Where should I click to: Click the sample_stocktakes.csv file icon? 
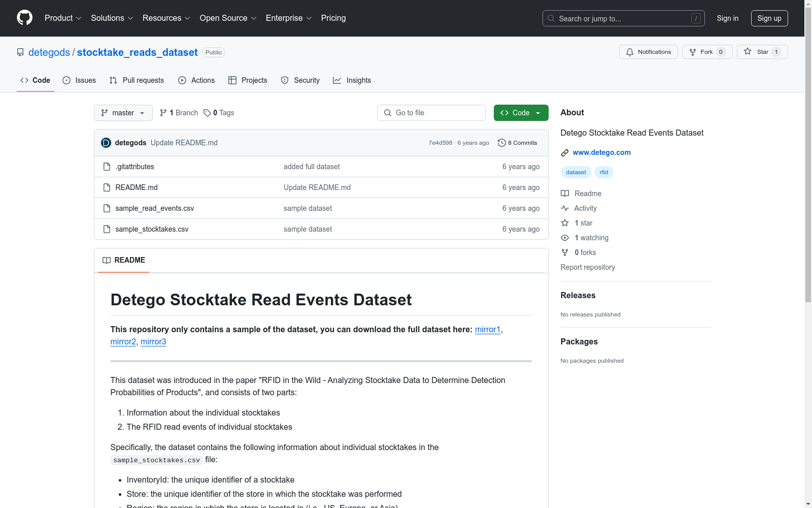(107, 229)
